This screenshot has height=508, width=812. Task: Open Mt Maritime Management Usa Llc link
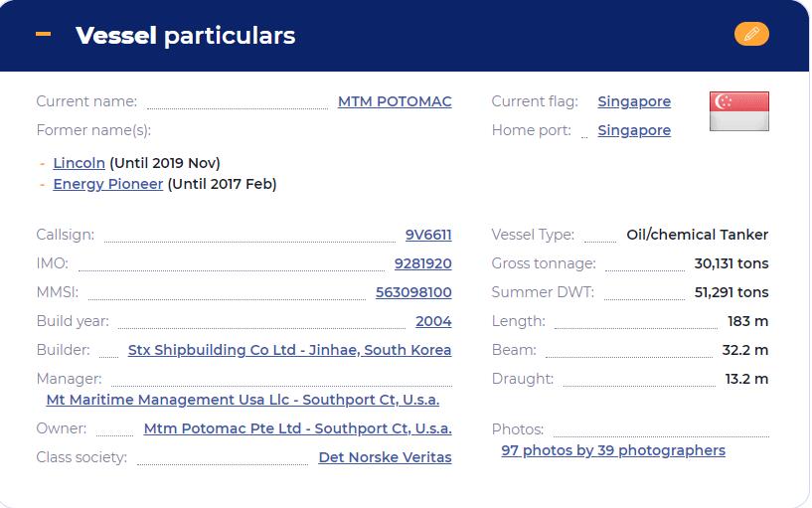243,401
